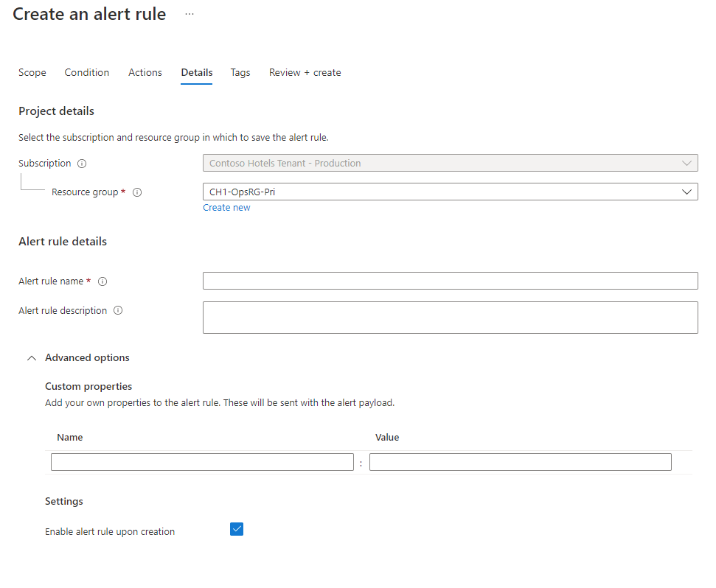Click the Project details heading

click(x=56, y=111)
